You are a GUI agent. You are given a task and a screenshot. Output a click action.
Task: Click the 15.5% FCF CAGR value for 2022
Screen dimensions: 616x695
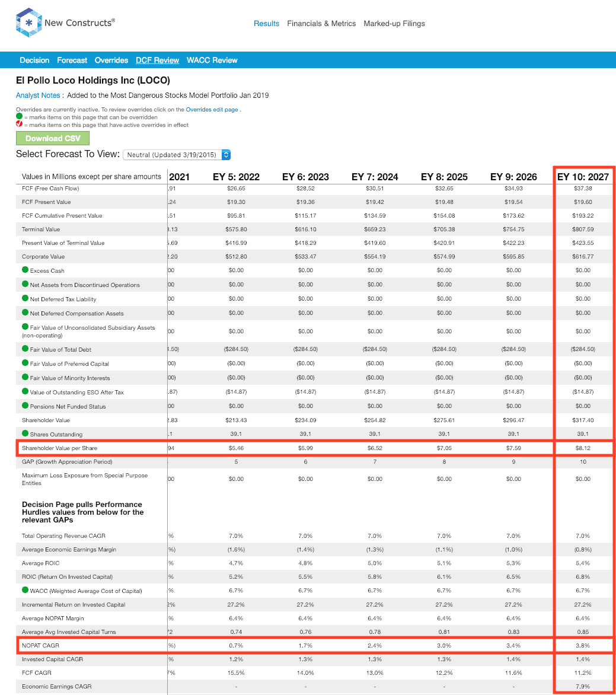click(x=236, y=673)
